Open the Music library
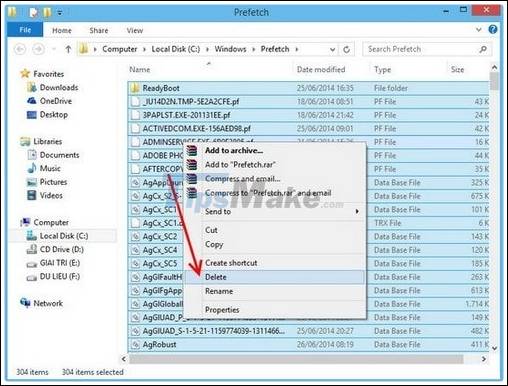The height and width of the screenshot is (386, 508). [50, 168]
